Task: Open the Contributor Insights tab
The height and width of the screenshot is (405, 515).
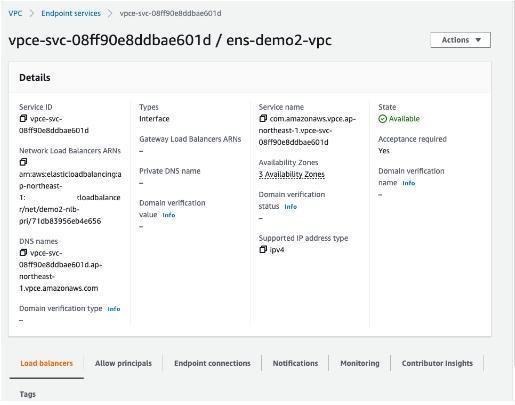Action: 437,363
